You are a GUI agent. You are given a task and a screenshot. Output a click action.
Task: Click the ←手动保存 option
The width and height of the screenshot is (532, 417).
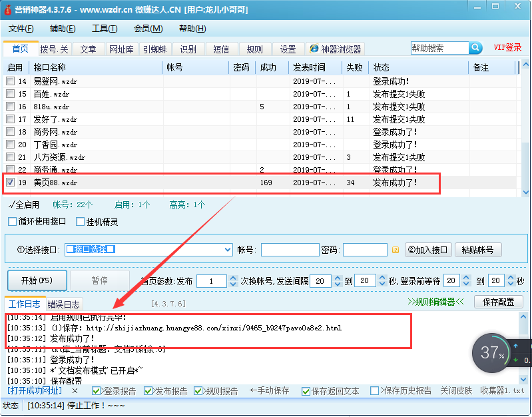tap(270, 391)
